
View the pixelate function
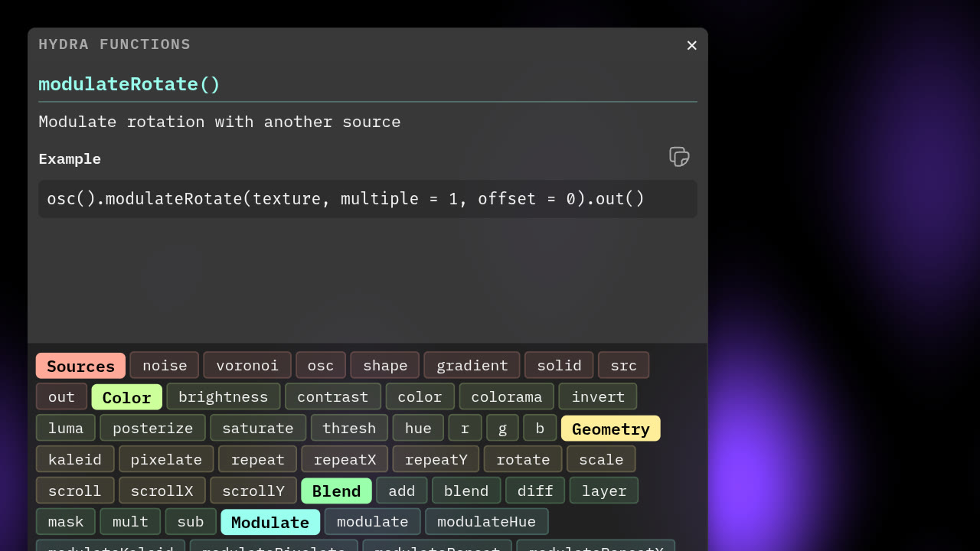(166, 459)
